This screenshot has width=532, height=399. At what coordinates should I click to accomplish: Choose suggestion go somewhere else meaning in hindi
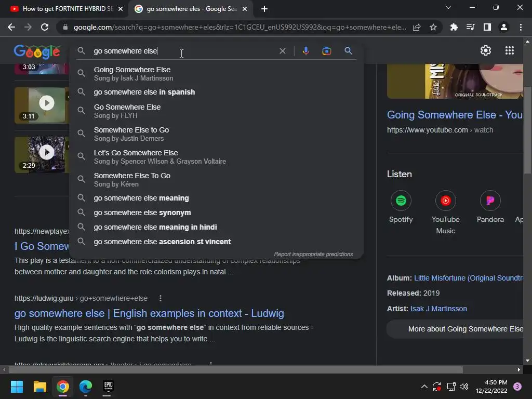[216, 227]
